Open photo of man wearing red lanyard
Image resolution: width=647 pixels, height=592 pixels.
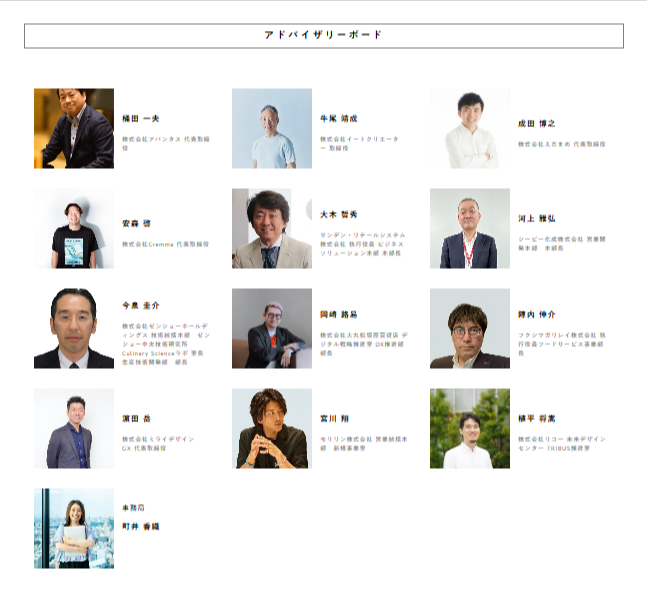pyautogui.click(x=469, y=228)
